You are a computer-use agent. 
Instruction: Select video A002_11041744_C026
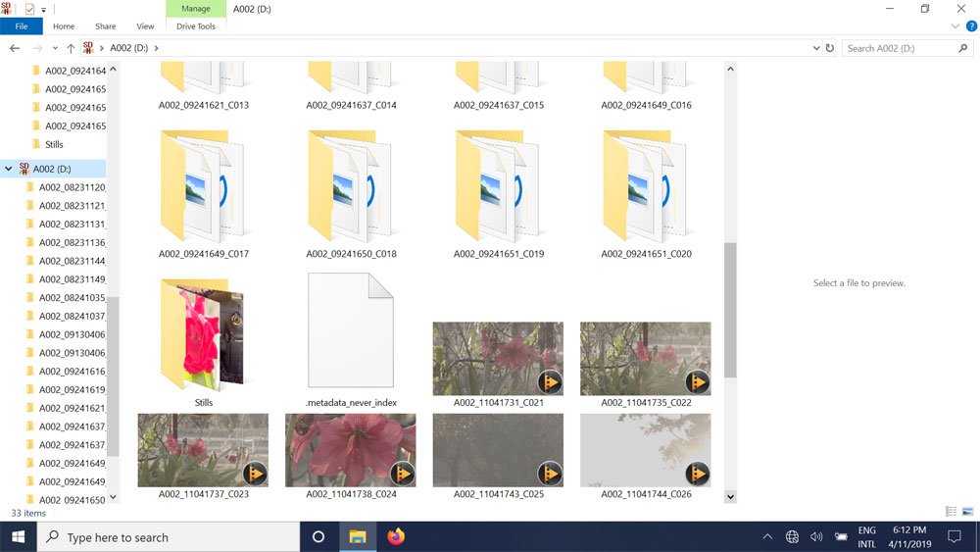[646, 456]
